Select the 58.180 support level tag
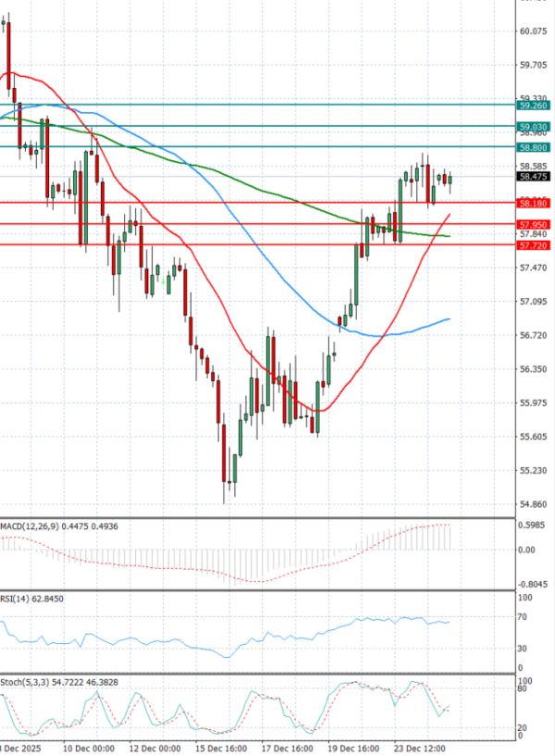 pyautogui.click(x=534, y=203)
